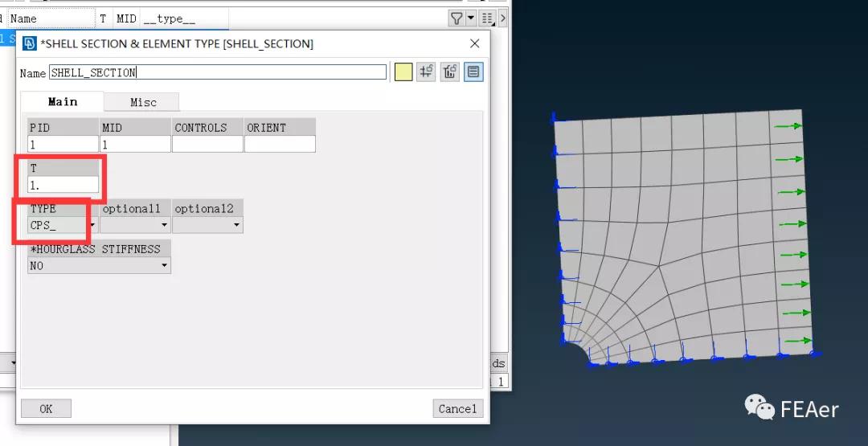Close the SHELL SECTION dialog
The image size is (868, 446).
pyautogui.click(x=474, y=43)
